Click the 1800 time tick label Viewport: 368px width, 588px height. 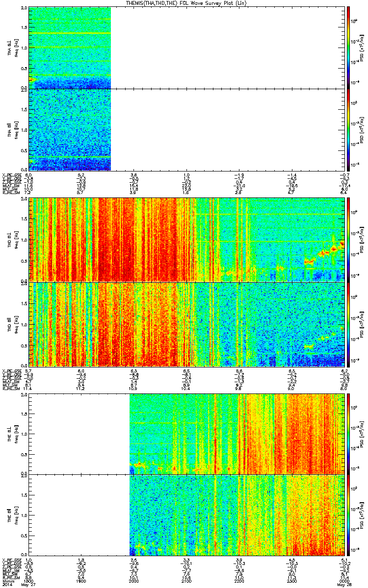pos(29,581)
